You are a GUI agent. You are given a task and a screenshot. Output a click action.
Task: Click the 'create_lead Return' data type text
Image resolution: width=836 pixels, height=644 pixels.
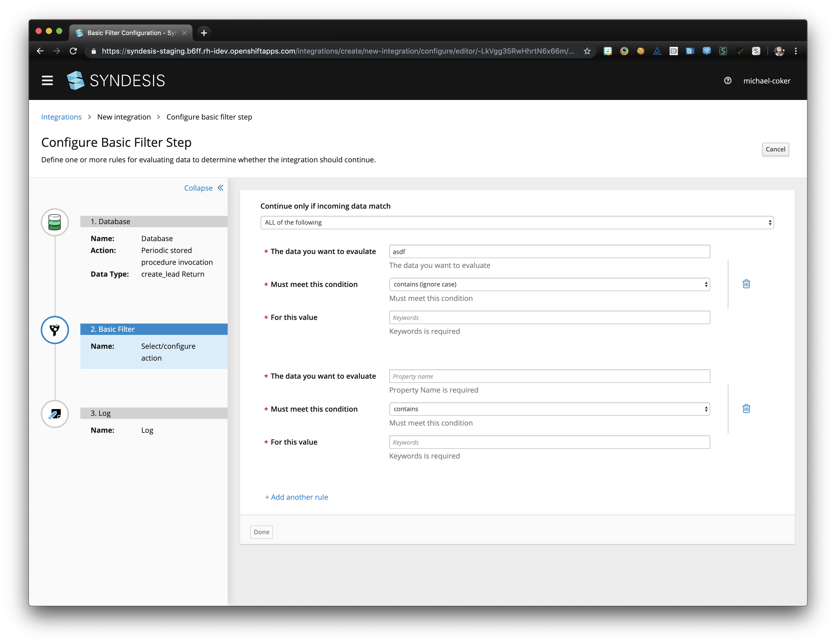tap(173, 274)
